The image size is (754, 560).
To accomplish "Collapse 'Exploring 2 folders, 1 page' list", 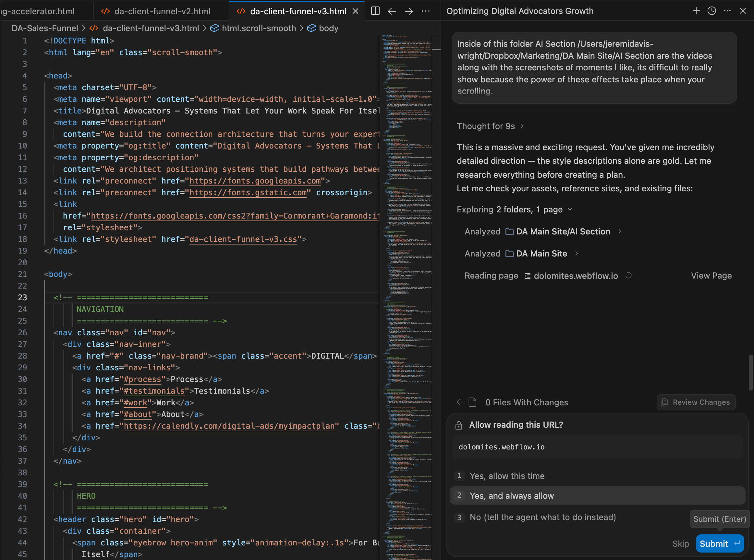I will click(x=515, y=209).
